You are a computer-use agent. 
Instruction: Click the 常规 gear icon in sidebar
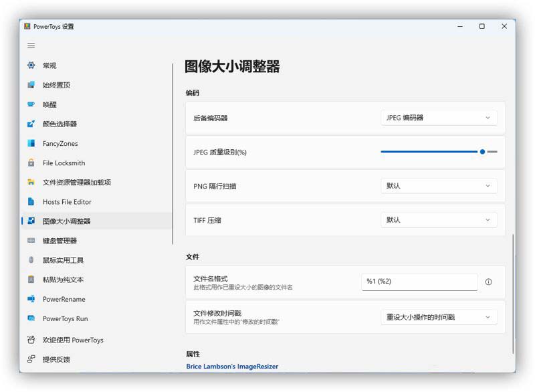click(31, 66)
